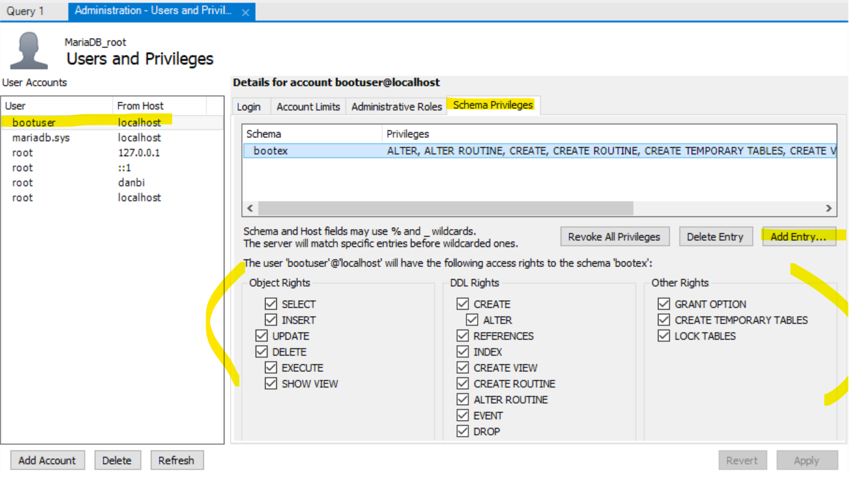Open the Login tab
The height and width of the screenshot is (478, 868).
pos(249,107)
